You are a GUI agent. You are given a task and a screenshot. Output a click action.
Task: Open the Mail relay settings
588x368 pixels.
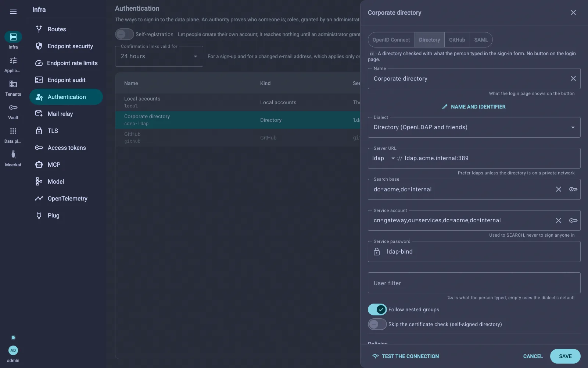[x=66, y=114]
